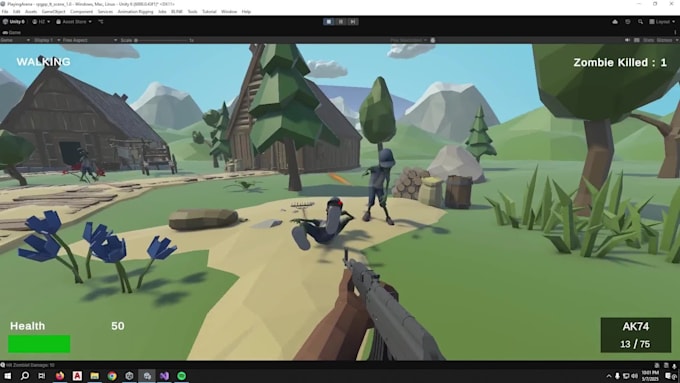Click the 13 / 75 ammo count
The height and width of the screenshot is (383, 680).
click(635, 344)
